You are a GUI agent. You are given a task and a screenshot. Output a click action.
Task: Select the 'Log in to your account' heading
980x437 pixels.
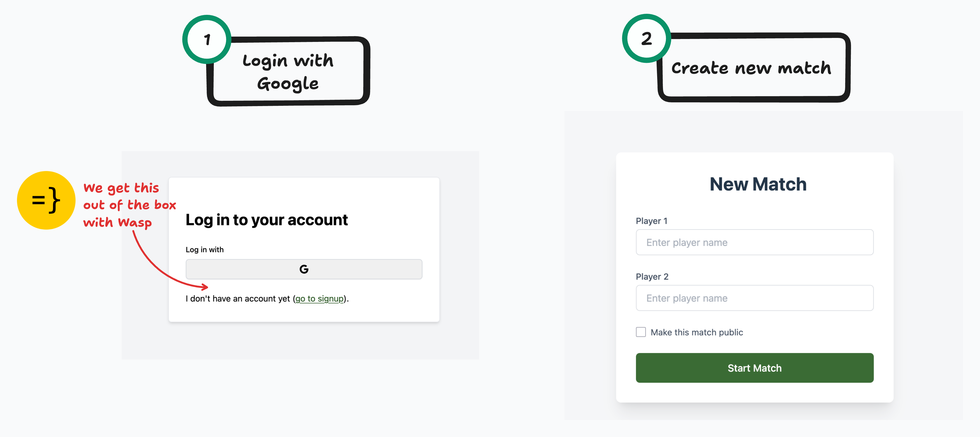(266, 220)
